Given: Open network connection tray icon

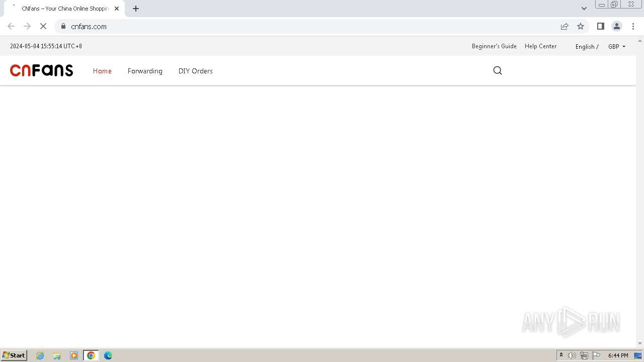Looking at the screenshot, I should pos(584,355).
